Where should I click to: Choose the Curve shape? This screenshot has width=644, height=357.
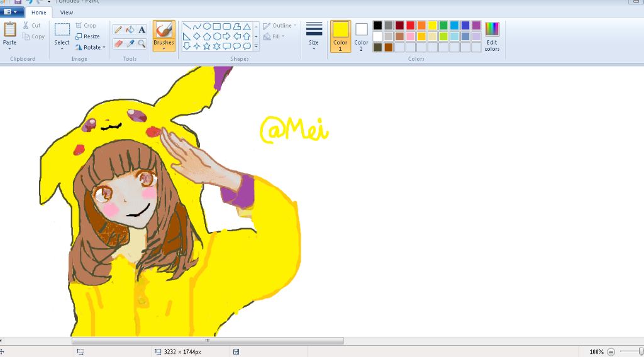(x=197, y=26)
